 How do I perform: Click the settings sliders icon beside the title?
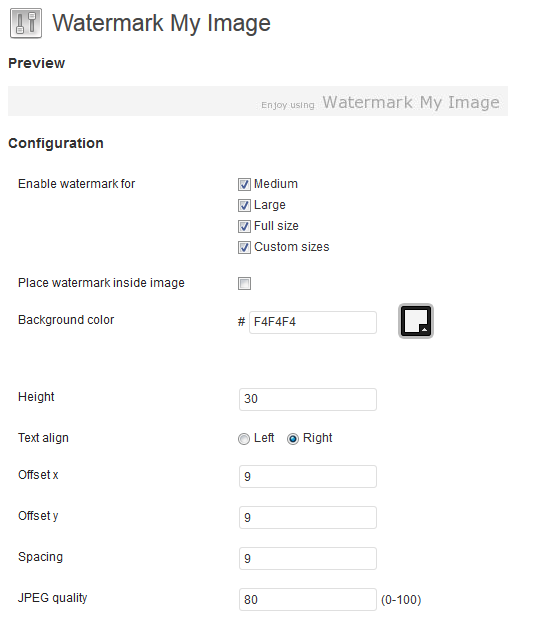(26, 23)
